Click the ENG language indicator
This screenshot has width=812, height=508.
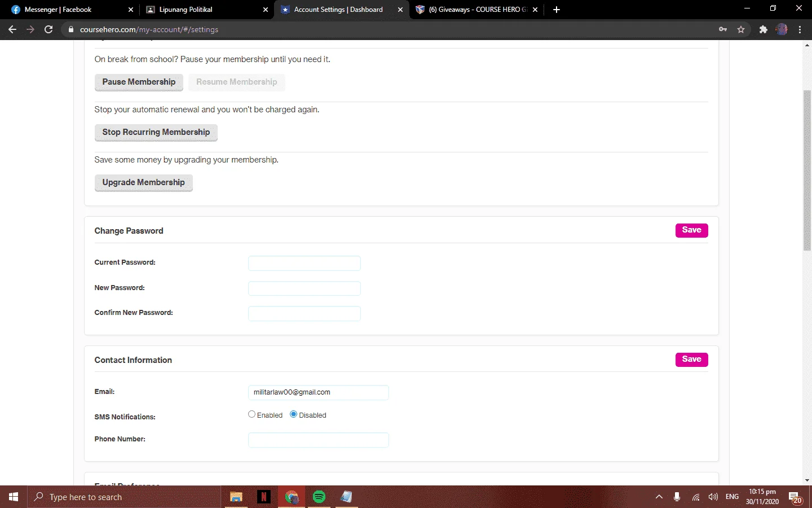[x=732, y=497]
